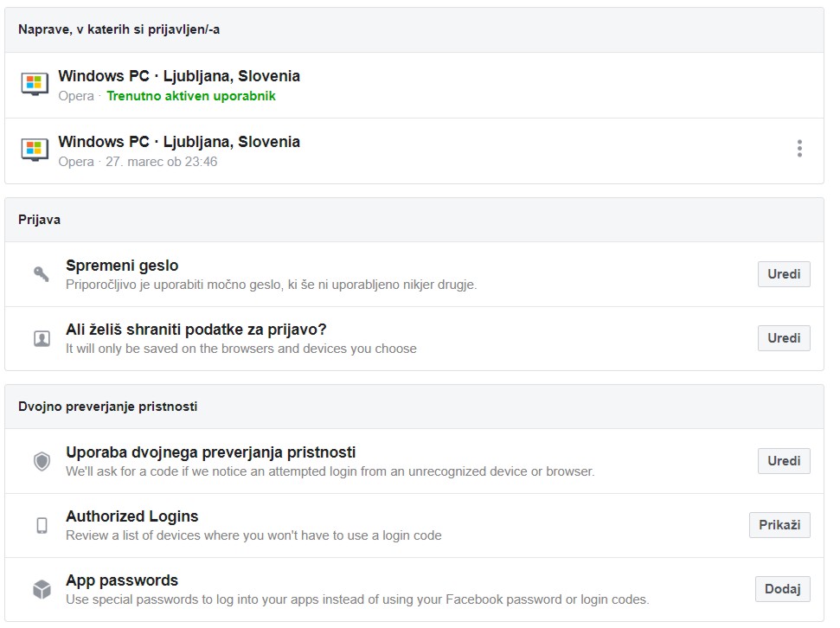Click the shield icon for two-factor authentication
Screen dimensions: 840x628
pyautogui.click(x=42, y=461)
